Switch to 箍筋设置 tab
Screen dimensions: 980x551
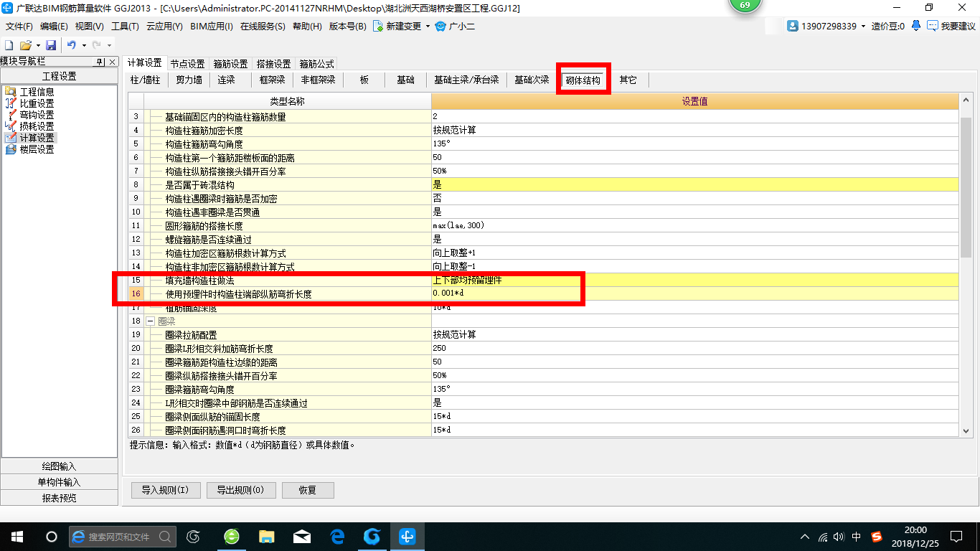[230, 64]
